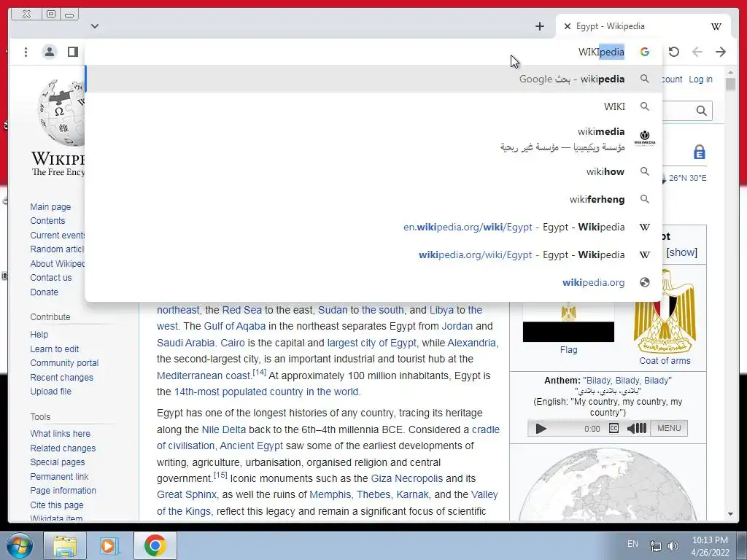Open the Chrome profile avatar icon

point(49,52)
